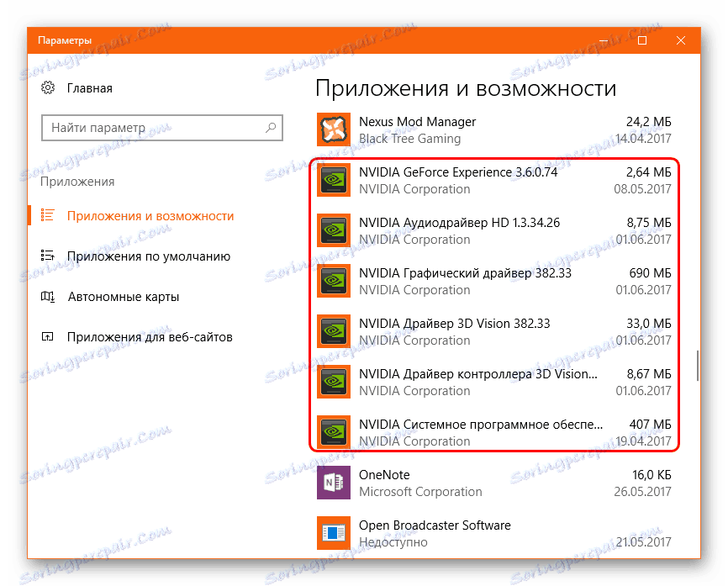The image size is (728, 586).
Task: Click the 24,2 МБ size value
Action: (x=649, y=122)
